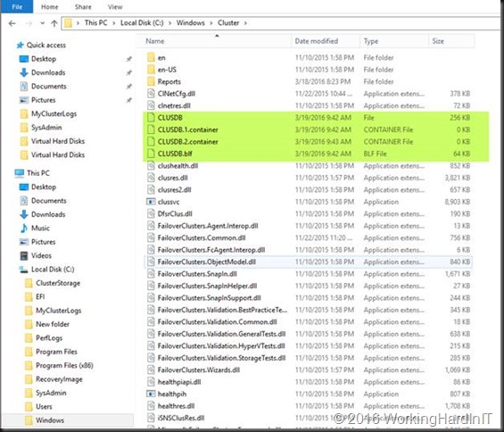Open MyClusterLogs under Quick access
The width and height of the screenshot is (504, 432).
(x=54, y=114)
